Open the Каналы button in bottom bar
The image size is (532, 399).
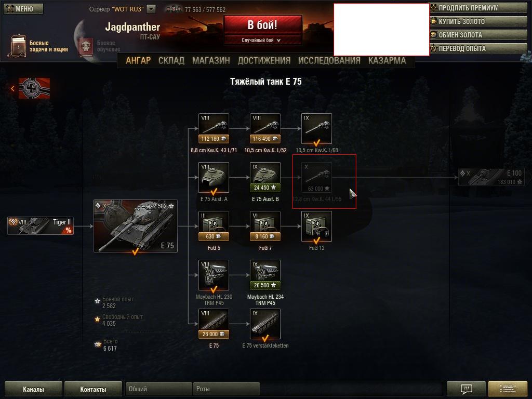click(x=33, y=389)
